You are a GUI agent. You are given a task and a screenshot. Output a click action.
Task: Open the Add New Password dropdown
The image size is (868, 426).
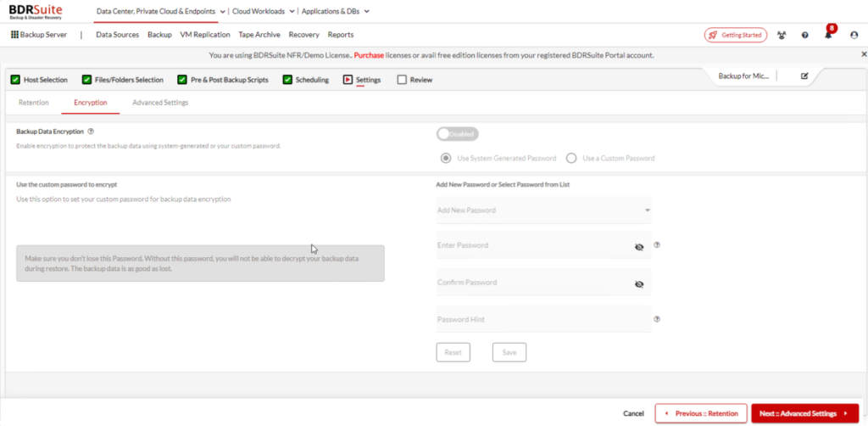543,210
